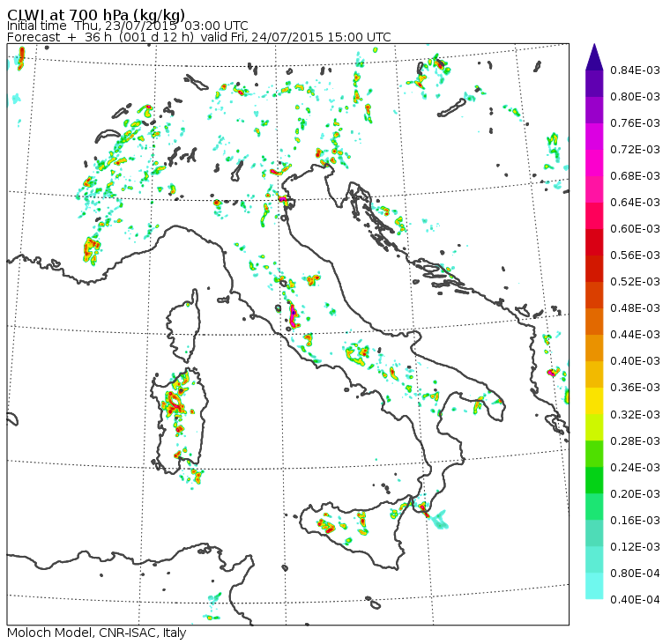Click the 0.64E-03 colorbar label

click(x=635, y=203)
